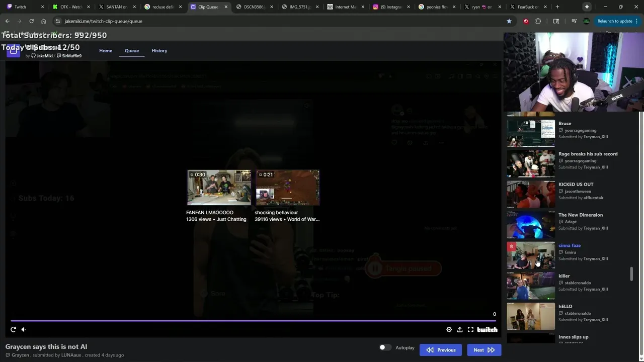Click the Emiru channel name in queue
Screen dimensions: 644x362
point(570,252)
